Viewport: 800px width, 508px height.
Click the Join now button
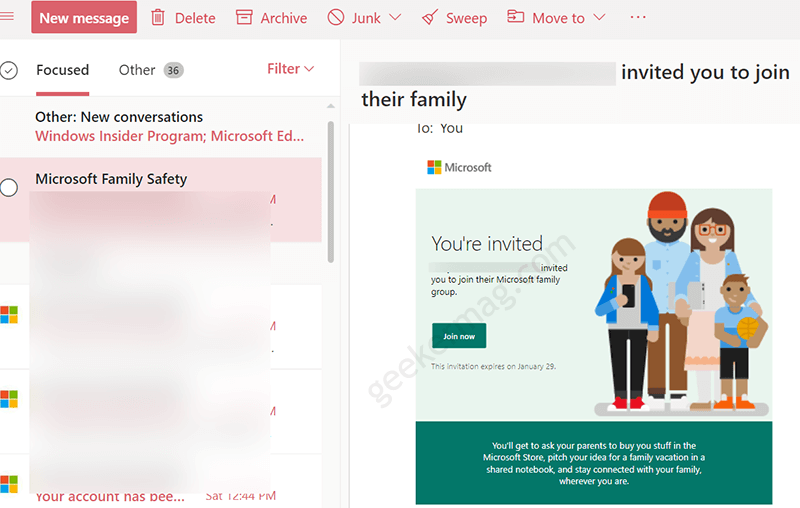[459, 336]
